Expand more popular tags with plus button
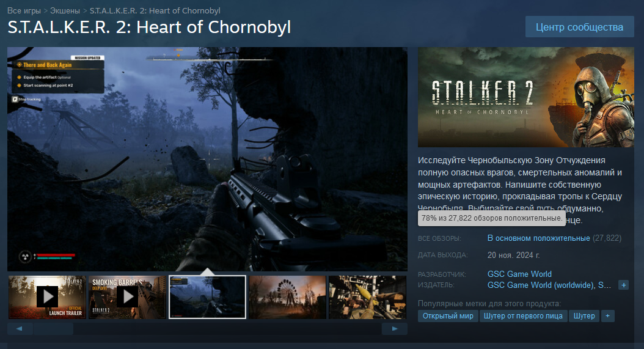644x349 pixels. point(607,316)
